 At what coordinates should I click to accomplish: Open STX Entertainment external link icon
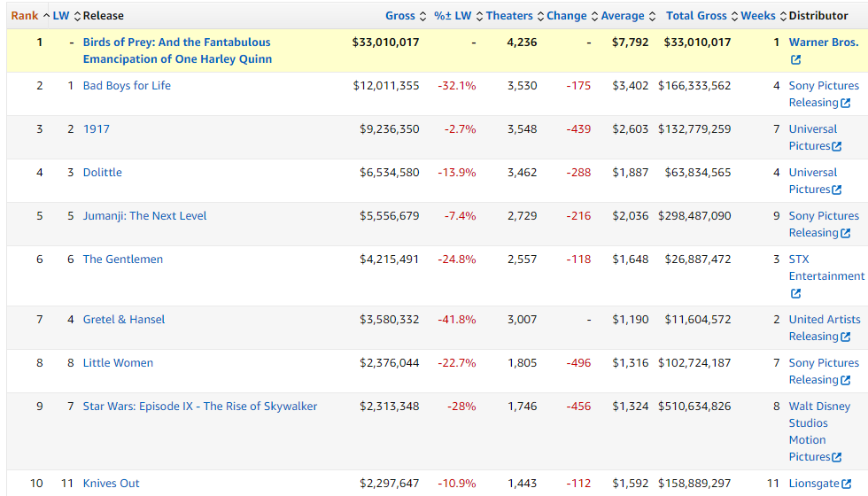click(x=795, y=293)
